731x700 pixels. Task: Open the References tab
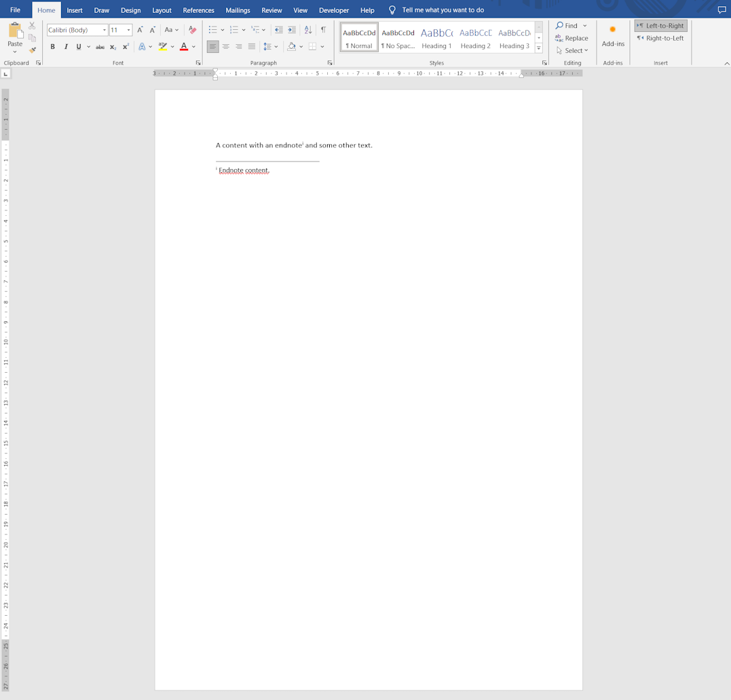(199, 10)
